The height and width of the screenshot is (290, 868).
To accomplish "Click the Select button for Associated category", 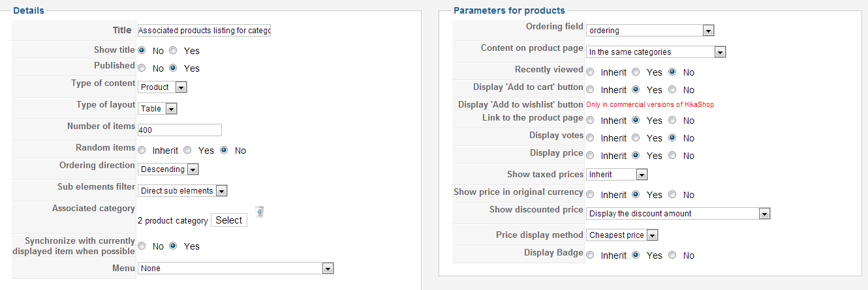I will point(229,220).
